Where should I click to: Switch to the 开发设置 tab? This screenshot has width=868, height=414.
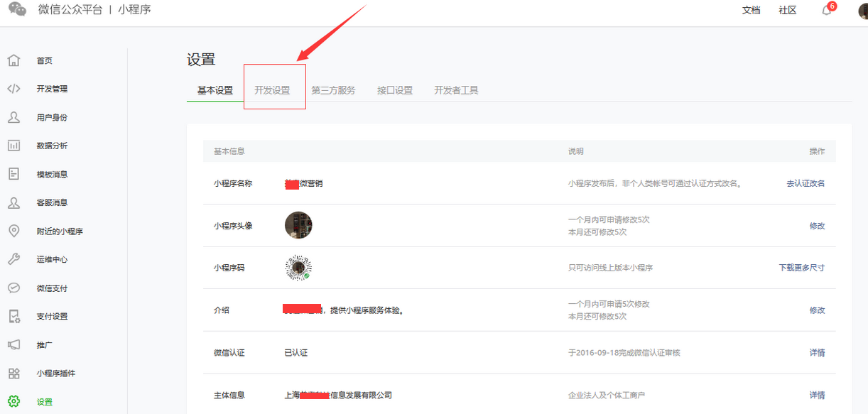pyautogui.click(x=272, y=90)
